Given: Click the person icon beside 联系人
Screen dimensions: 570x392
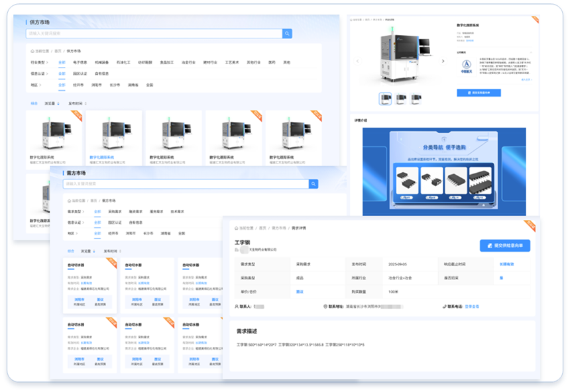Looking at the screenshot, I should click(x=237, y=307).
